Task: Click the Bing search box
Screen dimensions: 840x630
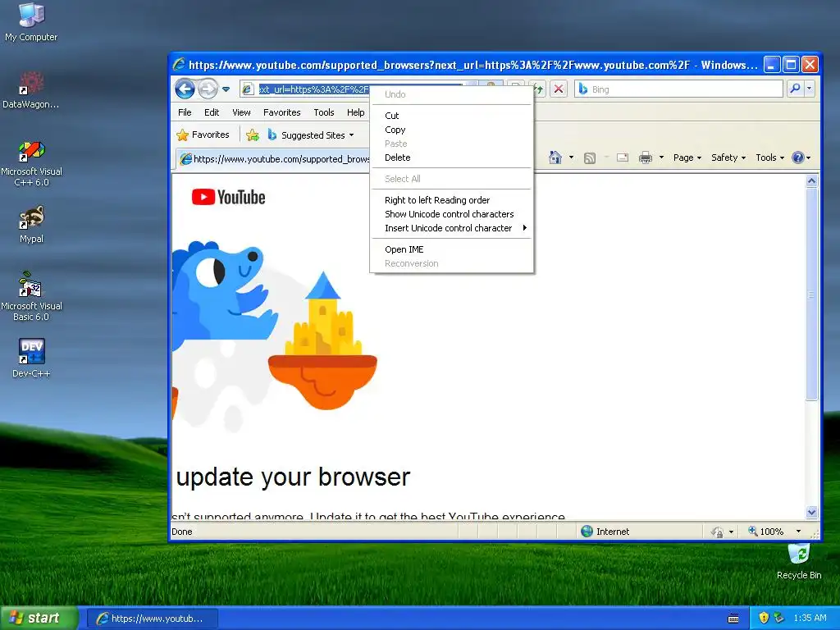Action: pyautogui.click(x=679, y=89)
